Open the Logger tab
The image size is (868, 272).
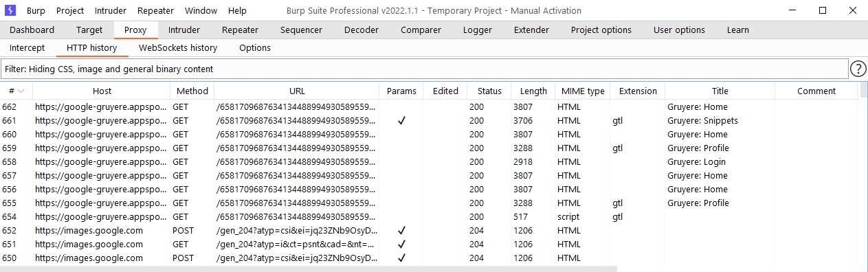pos(478,30)
